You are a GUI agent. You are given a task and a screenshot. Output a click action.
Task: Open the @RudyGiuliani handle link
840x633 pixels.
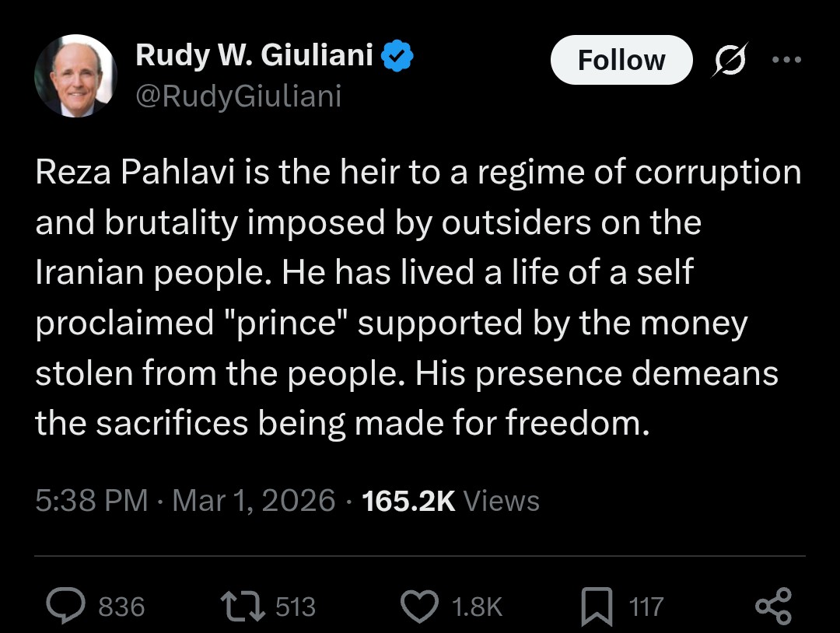click(x=238, y=96)
